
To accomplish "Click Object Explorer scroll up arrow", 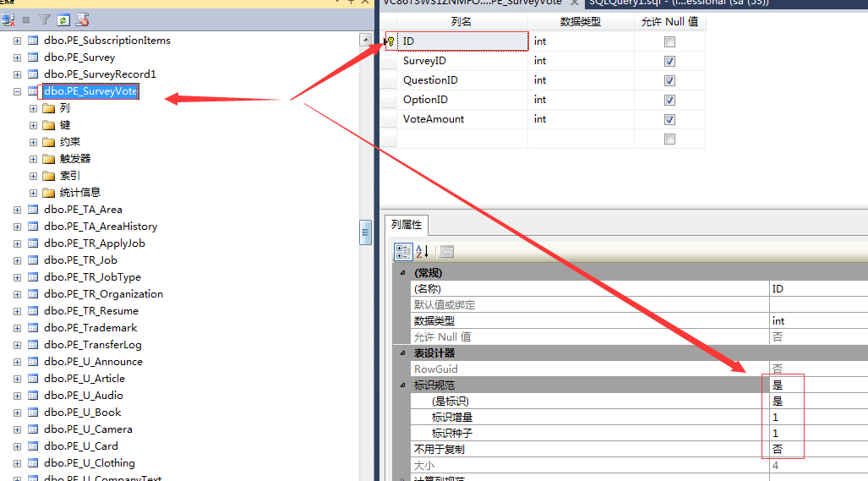I will (366, 40).
